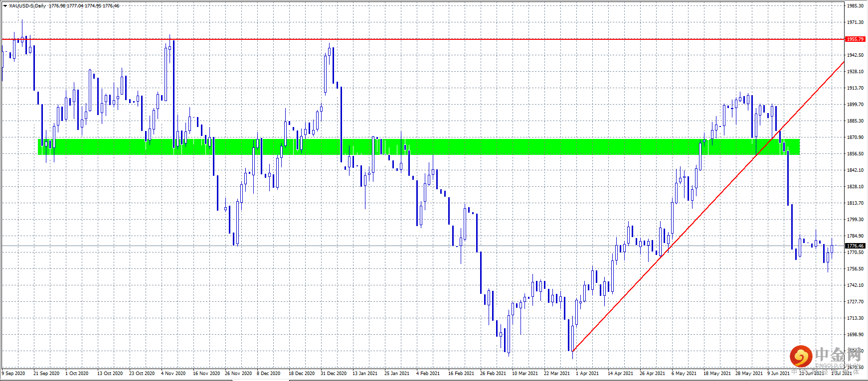Click the 16 Feb 2021 date label

coord(461,374)
